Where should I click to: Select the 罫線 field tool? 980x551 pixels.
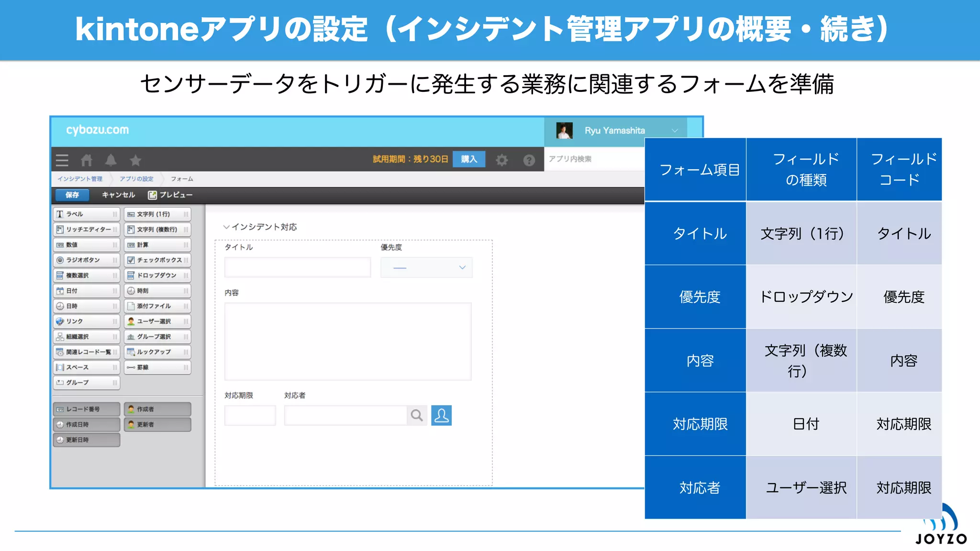(157, 367)
